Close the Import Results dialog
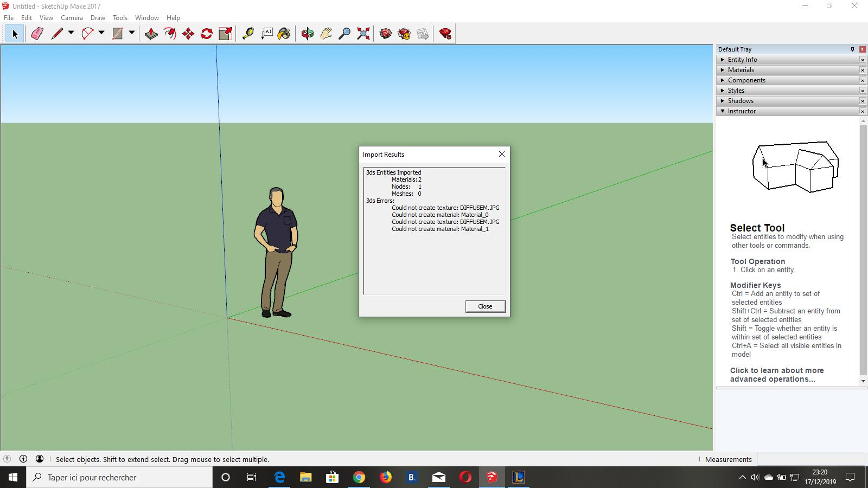Viewport: 868px width, 488px height. click(485, 306)
